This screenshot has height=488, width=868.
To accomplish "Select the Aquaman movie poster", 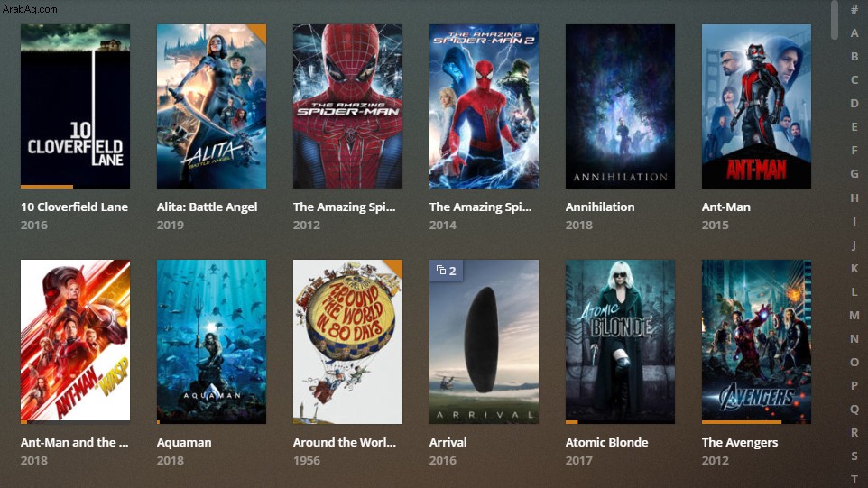I will (211, 342).
